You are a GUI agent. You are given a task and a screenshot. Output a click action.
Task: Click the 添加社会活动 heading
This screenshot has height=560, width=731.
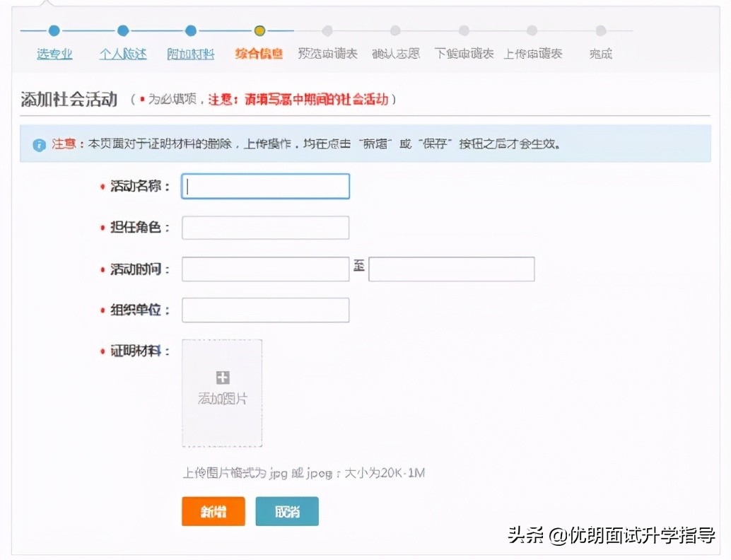click(69, 99)
